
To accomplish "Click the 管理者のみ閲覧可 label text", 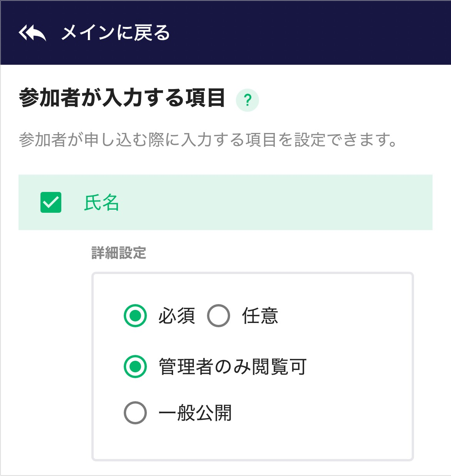I will click(x=232, y=367).
